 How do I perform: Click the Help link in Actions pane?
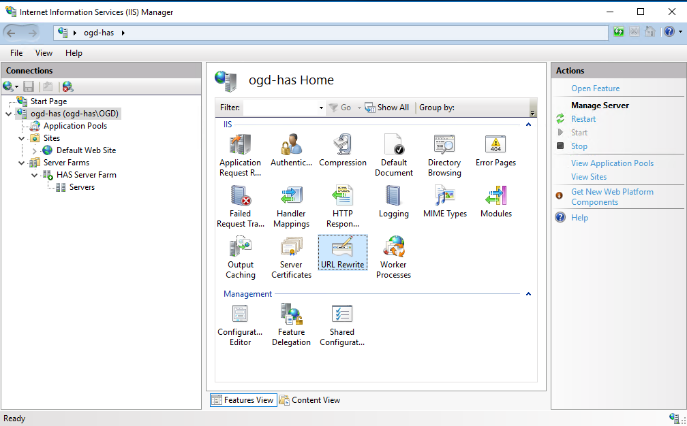tap(579, 217)
